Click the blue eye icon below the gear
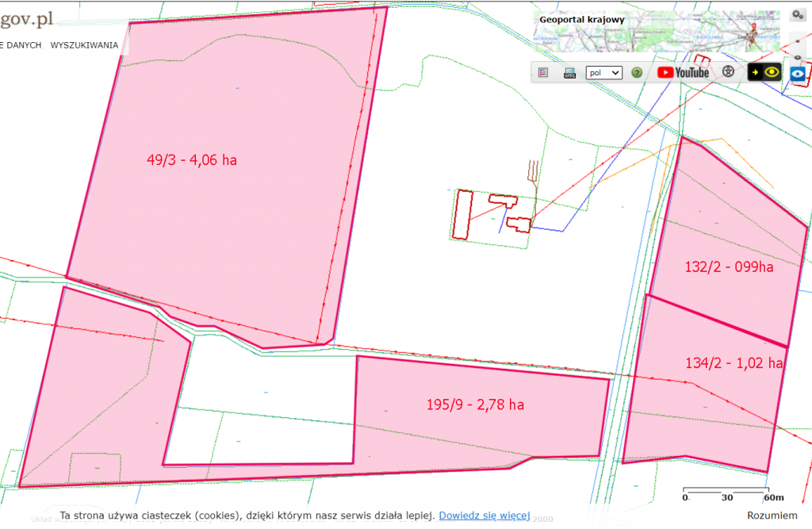 click(x=797, y=73)
